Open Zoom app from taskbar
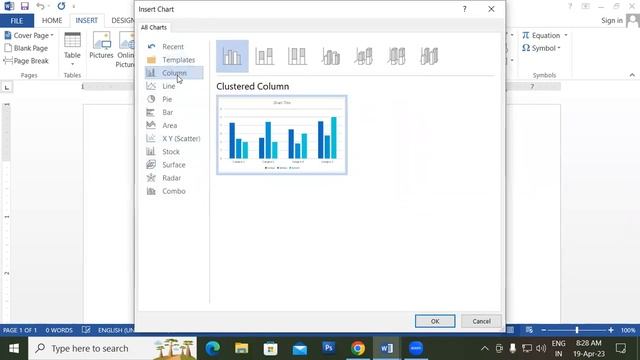Image resolution: width=640 pixels, height=360 pixels. pos(416,348)
